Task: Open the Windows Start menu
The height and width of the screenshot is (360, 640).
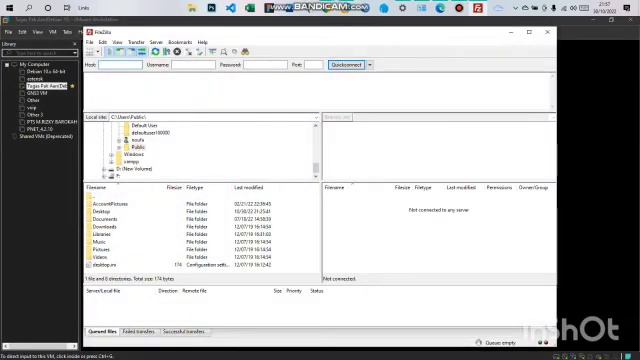Action: click(9, 8)
